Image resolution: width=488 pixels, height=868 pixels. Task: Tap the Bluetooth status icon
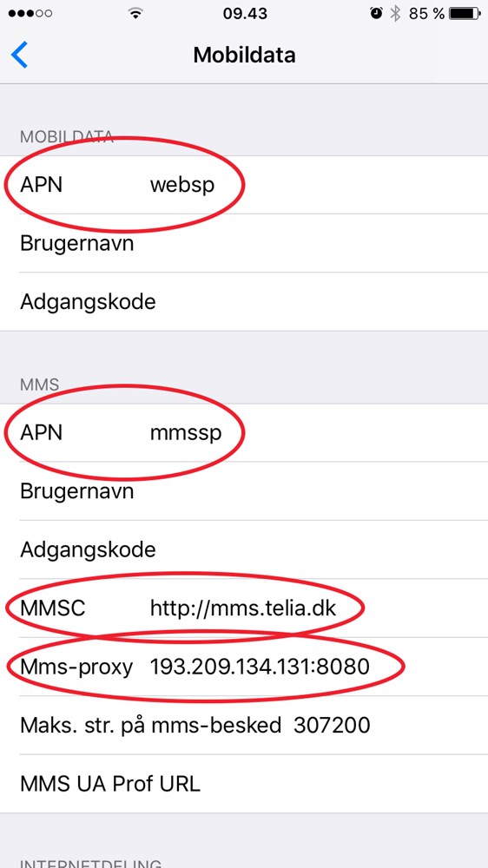tap(395, 13)
